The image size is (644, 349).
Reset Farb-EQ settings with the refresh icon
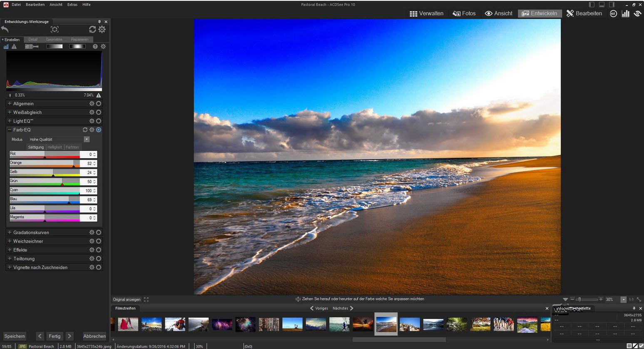85,130
